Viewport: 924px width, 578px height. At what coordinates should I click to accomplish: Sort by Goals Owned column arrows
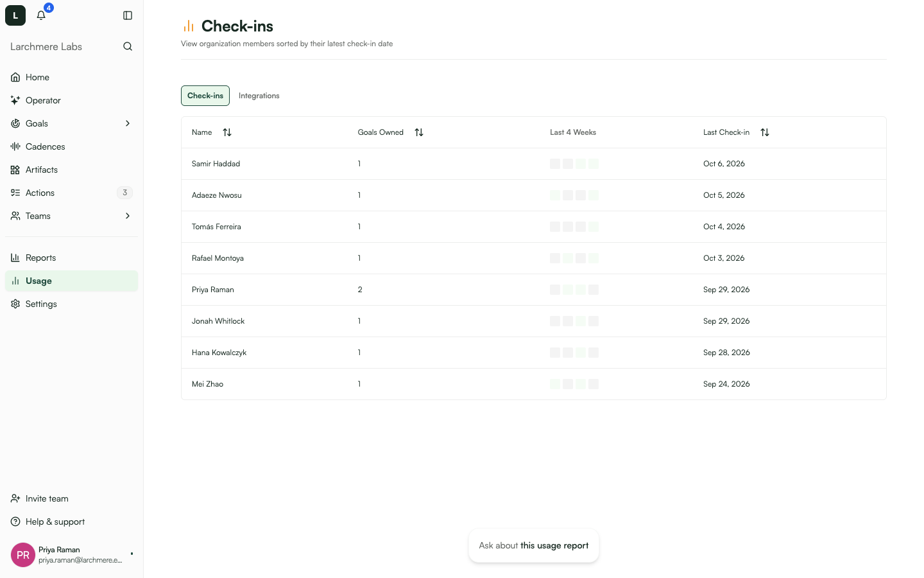(419, 132)
